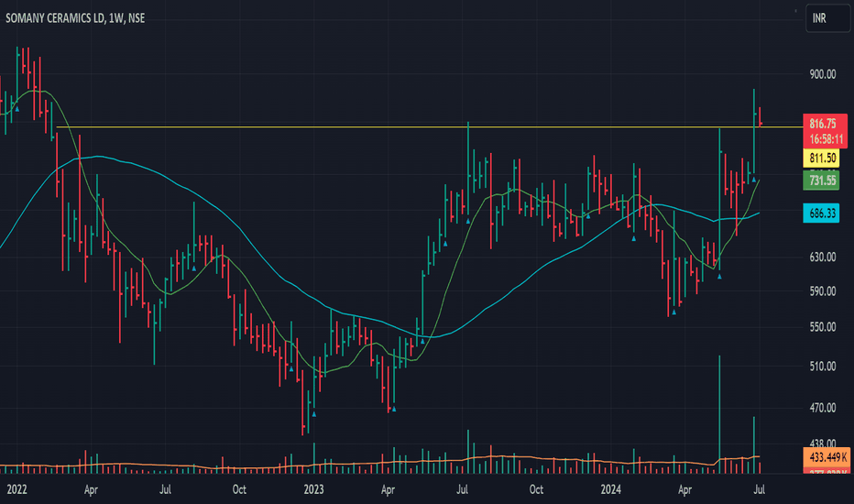Image resolution: width=854 pixels, height=504 pixels.
Task: Click the 630.00 price axis label
Action: [x=823, y=257]
